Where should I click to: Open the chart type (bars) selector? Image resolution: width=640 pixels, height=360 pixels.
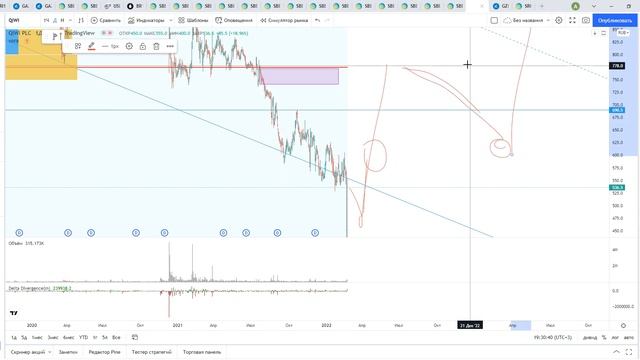pyautogui.click(x=81, y=20)
